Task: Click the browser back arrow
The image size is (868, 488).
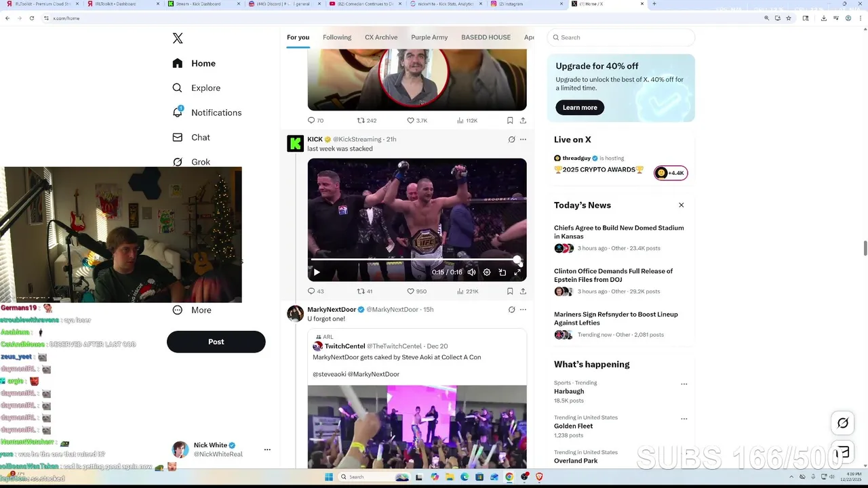Action: (x=7, y=18)
